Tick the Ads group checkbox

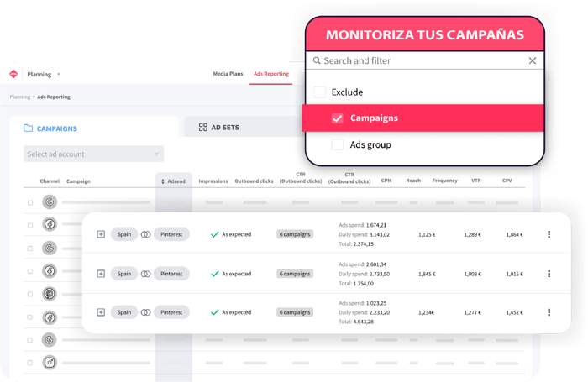[337, 144]
